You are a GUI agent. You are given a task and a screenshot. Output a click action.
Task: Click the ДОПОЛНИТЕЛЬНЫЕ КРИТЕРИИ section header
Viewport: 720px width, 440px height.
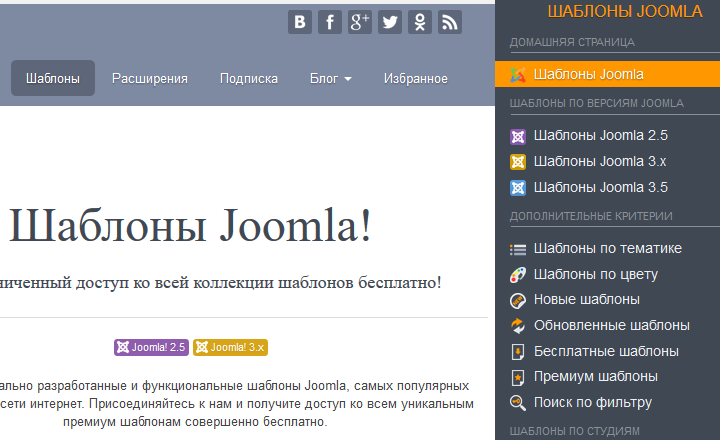[x=591, y=216]
